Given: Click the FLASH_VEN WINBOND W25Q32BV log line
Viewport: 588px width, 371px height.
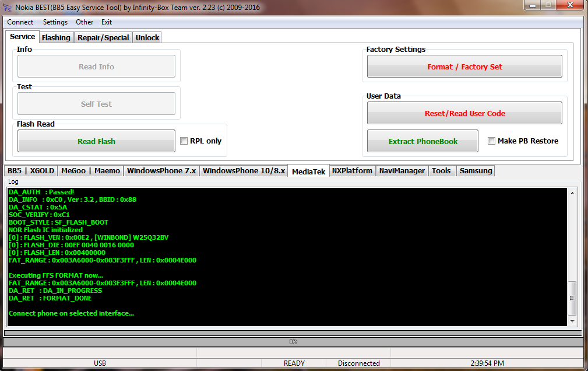Looking at the screenshot, I should pyautogui.click(x=89, y=237).
